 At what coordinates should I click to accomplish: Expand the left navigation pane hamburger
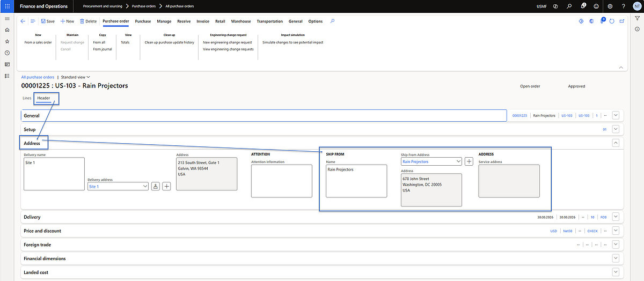(7, 19)
